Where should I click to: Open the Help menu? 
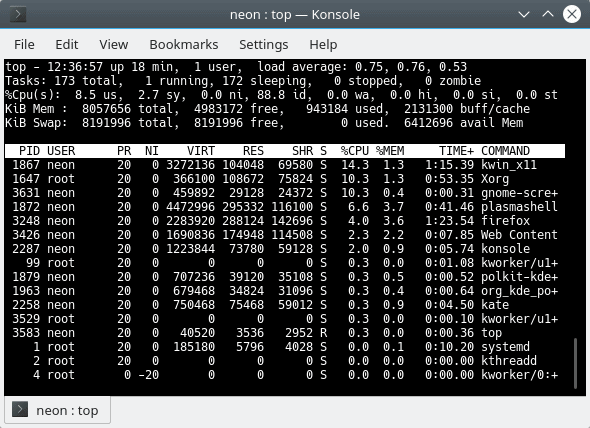point(323,44)
